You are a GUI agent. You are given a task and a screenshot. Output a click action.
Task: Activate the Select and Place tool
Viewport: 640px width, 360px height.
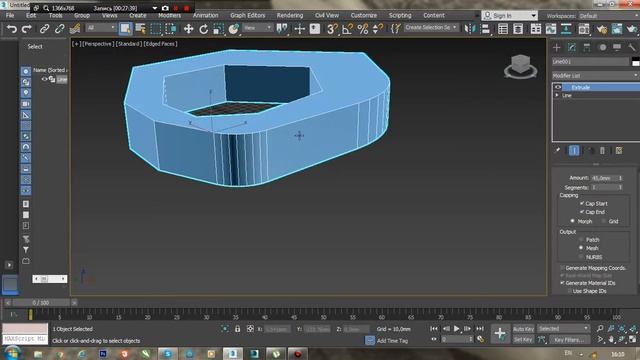click(x=233, y=29)
